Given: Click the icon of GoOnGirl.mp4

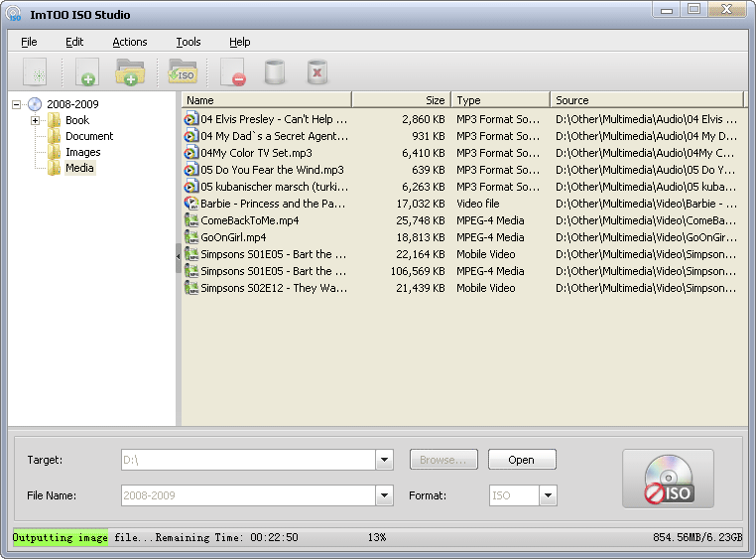Looking at the screenshot, I should pos(191,237).
